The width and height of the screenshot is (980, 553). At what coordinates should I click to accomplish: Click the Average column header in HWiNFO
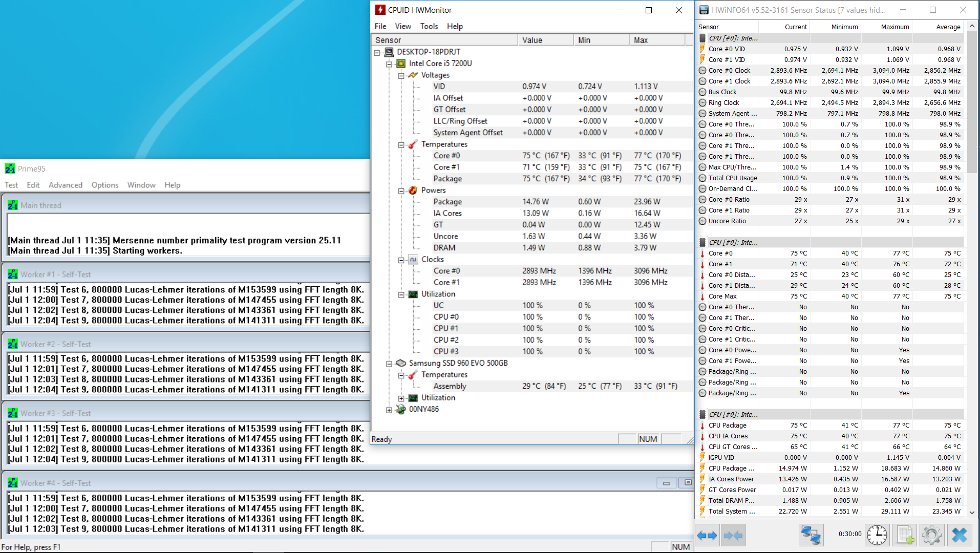(938, 27)
